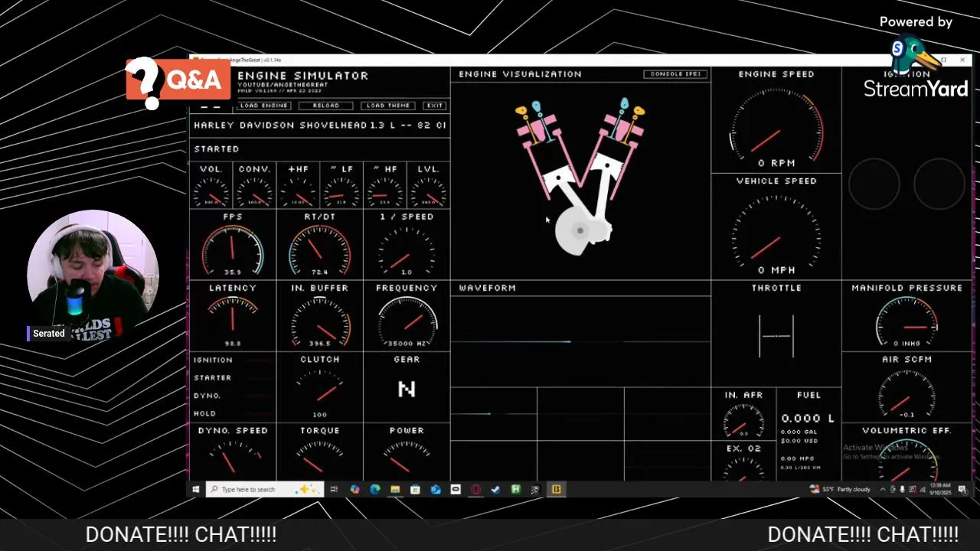Viewport: 980px width, 551px height.
Task: Click the LOAD ENGINE button
Action: point(263,106)
